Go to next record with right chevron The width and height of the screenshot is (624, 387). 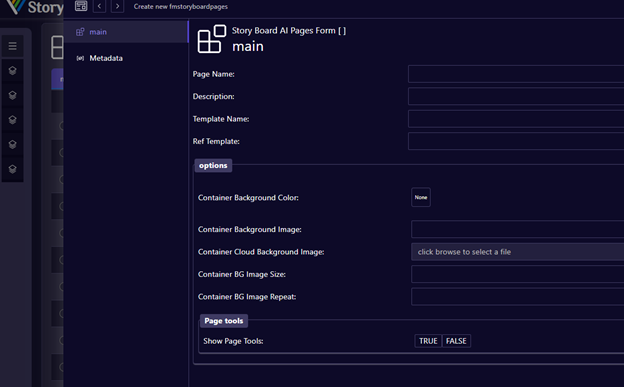pyautogui.click(x=117, y=6)
